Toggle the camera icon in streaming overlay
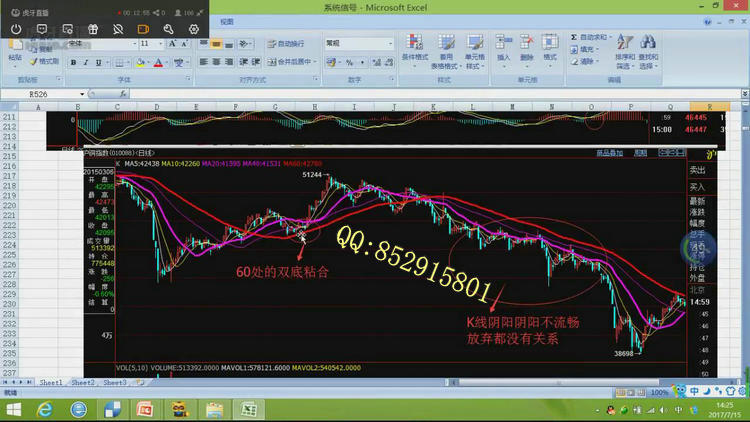The height and width of the screenshot is (422, 750). pos(143,30)
